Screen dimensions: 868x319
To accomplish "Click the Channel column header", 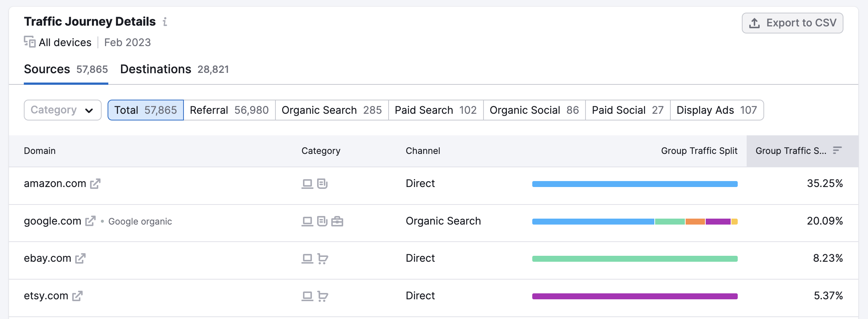I will [423, 151].
